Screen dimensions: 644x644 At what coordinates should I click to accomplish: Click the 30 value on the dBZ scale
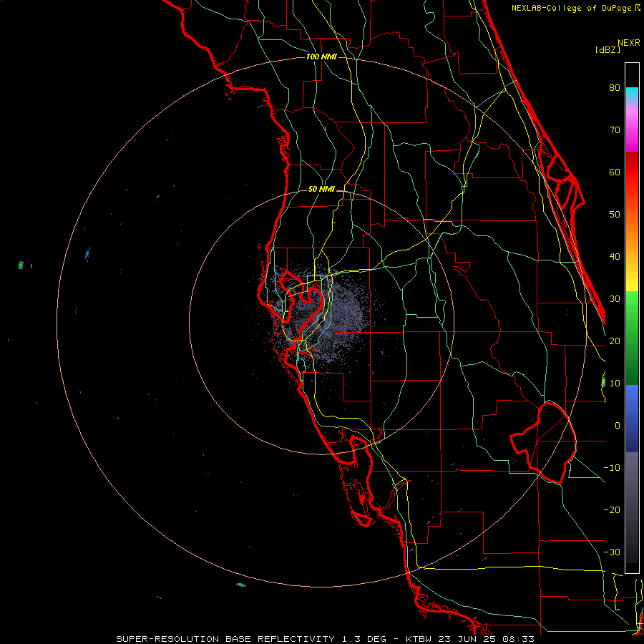(615, 299)
